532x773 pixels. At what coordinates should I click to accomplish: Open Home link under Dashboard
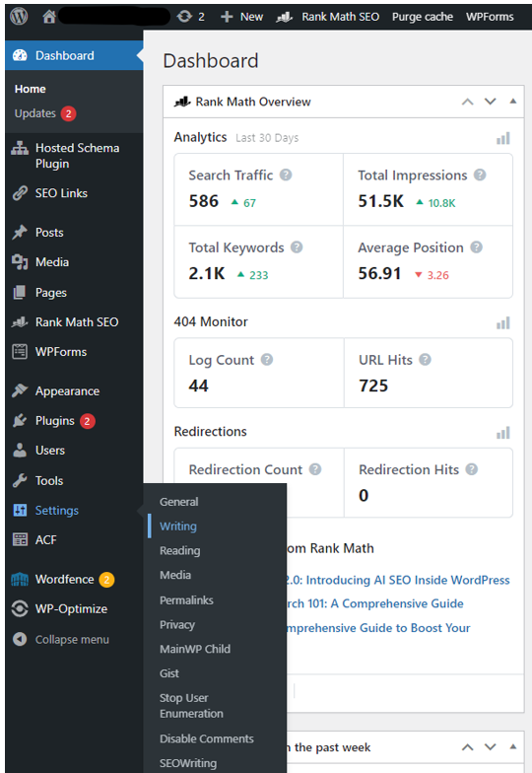[30, 89]
